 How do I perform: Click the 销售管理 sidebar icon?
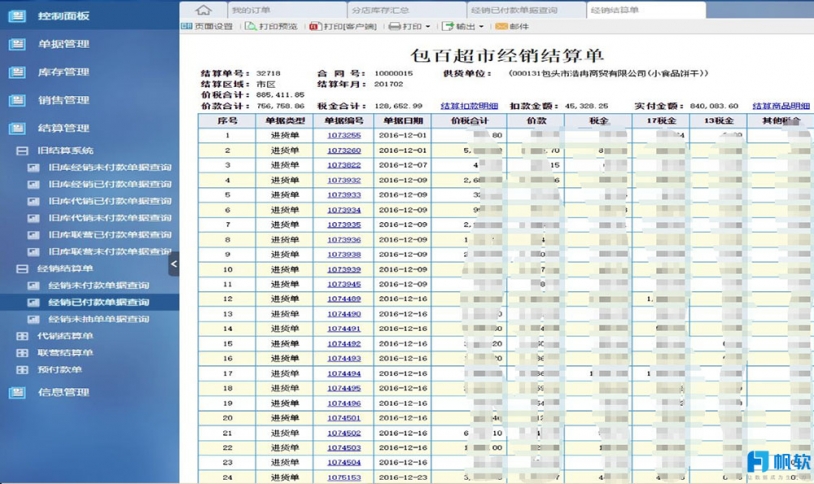(17, 100)
